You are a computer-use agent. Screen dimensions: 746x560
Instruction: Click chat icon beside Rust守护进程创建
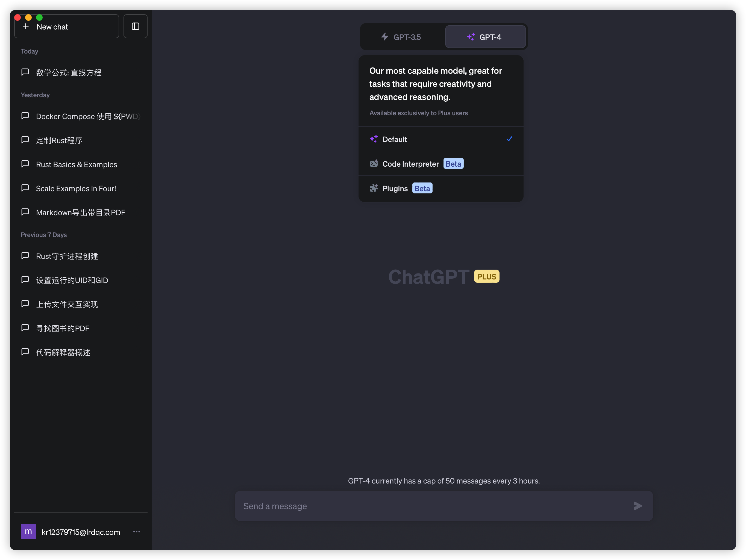(x=25, y=256)
